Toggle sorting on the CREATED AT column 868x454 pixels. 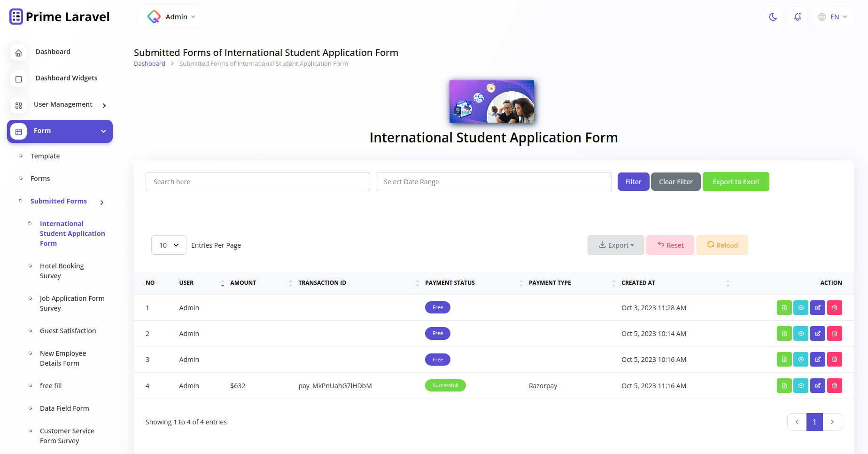click(x=728, y=283)
